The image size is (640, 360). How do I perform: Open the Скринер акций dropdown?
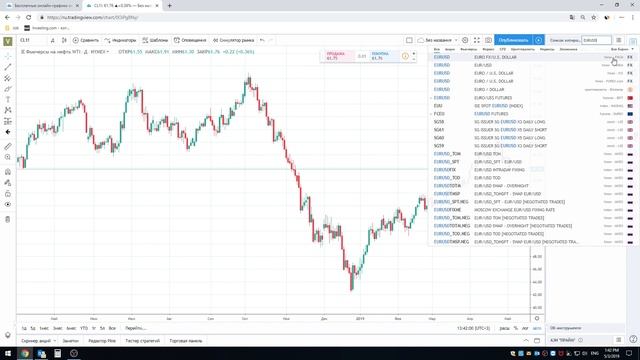coord(38,340)
